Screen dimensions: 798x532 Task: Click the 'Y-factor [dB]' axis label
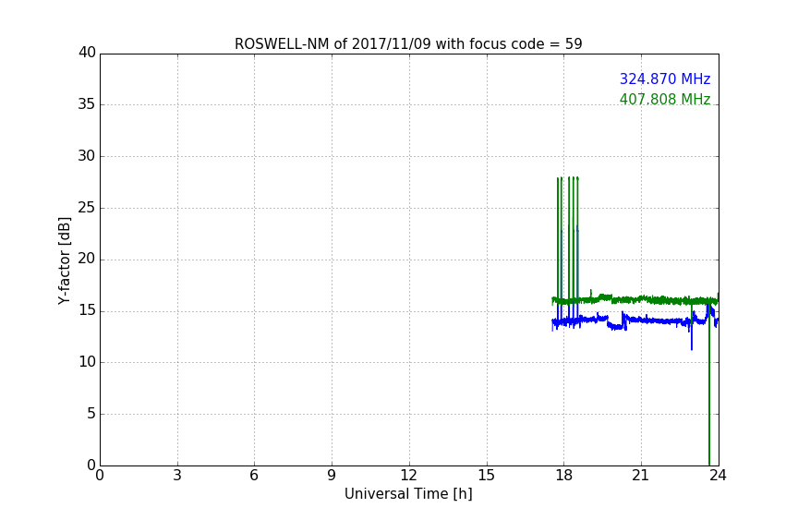click(64, 260)
